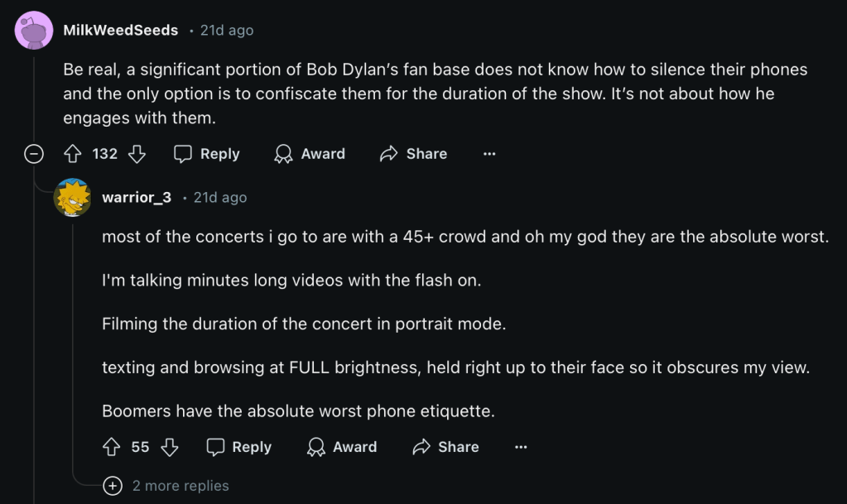The image size is (847, 504).
Task: Open more options on warrior_3's comment
Action: click(521, 447)
